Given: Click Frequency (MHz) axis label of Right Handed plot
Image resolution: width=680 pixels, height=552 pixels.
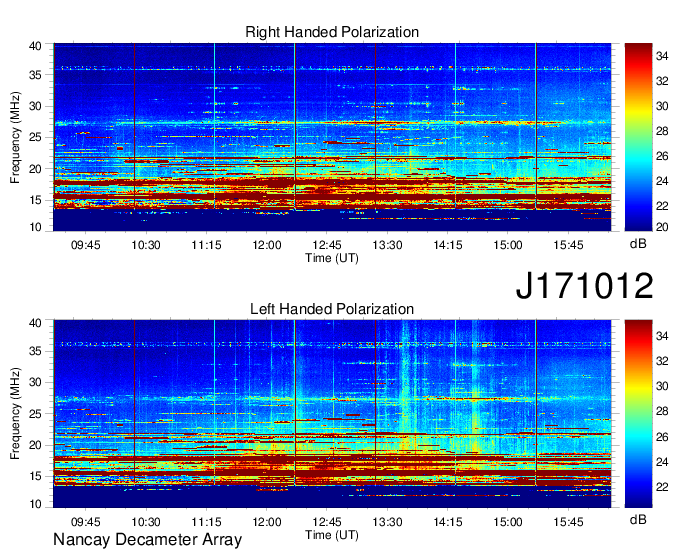Looking at the screenshot, I should pos(15,137).
